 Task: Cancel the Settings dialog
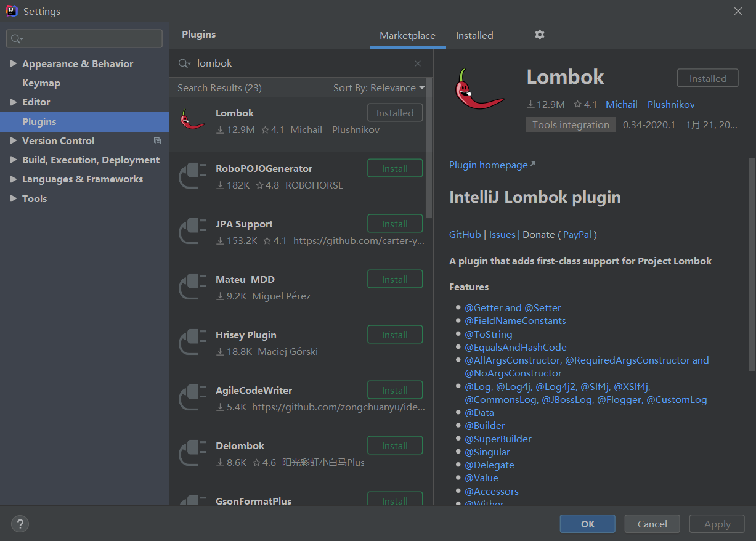click(x=652, y=524)
